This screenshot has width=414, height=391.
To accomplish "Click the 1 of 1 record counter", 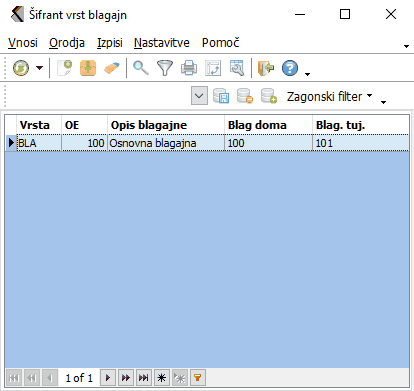I will pyautogui.click(x=79, y=378).
